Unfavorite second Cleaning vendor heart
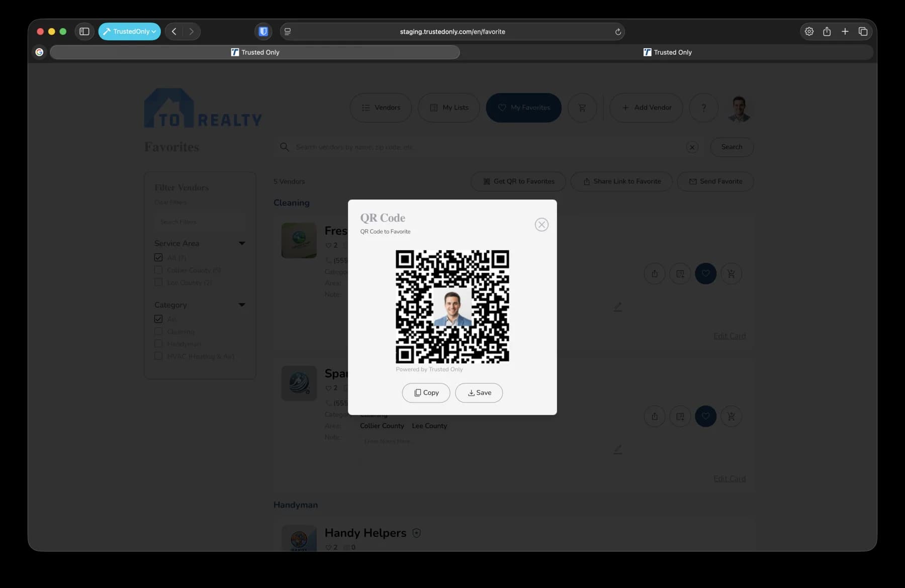 706,417
